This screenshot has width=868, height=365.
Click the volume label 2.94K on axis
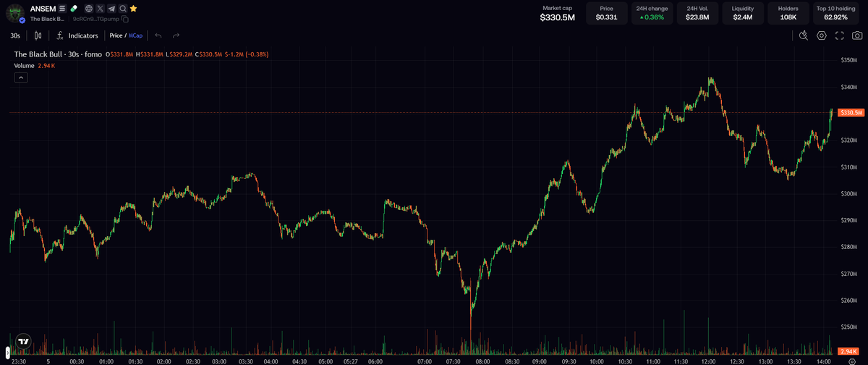[847, 351]
